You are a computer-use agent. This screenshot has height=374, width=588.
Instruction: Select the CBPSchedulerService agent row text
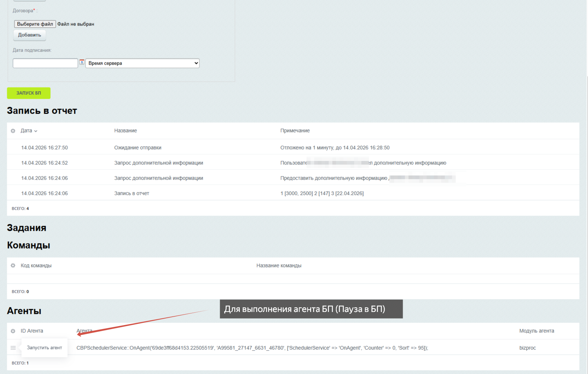click(252, 348)
